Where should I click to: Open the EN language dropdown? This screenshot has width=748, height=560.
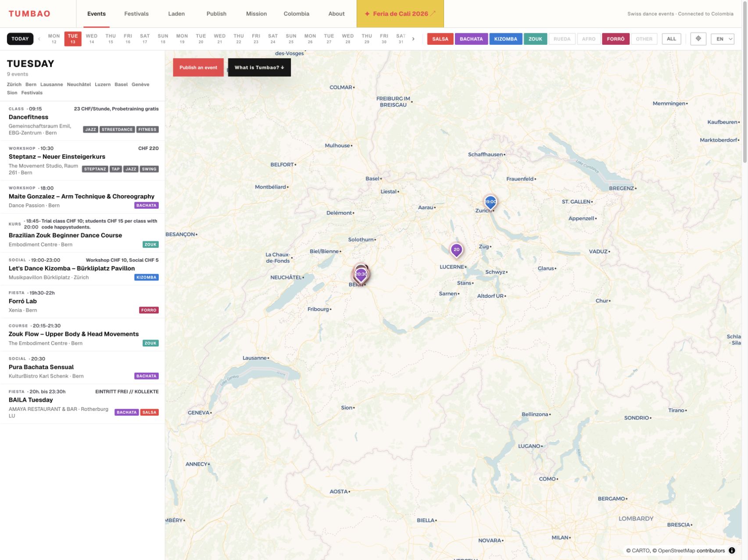pos(723,39)
